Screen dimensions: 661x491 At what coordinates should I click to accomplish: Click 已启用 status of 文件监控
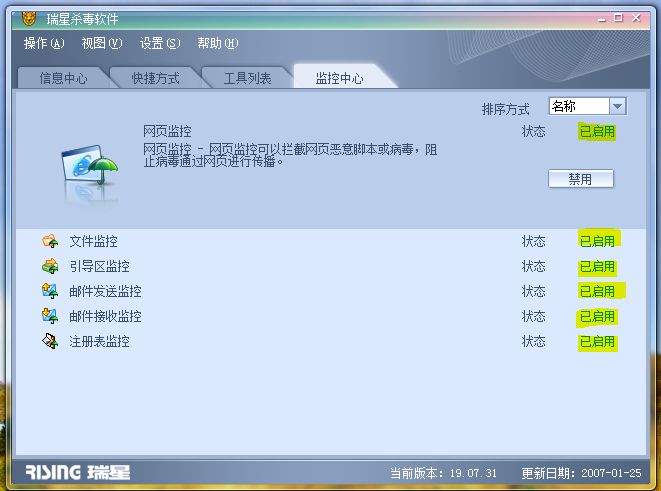click(597, 241)
